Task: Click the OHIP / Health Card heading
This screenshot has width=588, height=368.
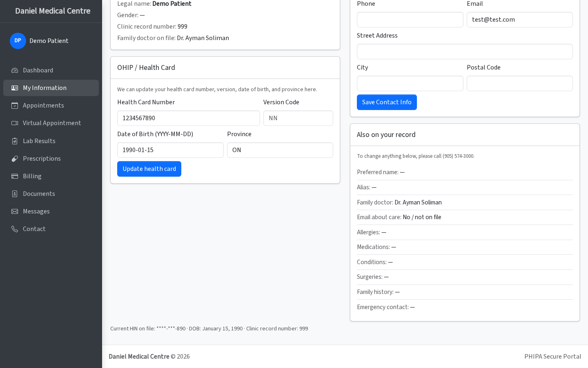Action: [x=146, y=67]
